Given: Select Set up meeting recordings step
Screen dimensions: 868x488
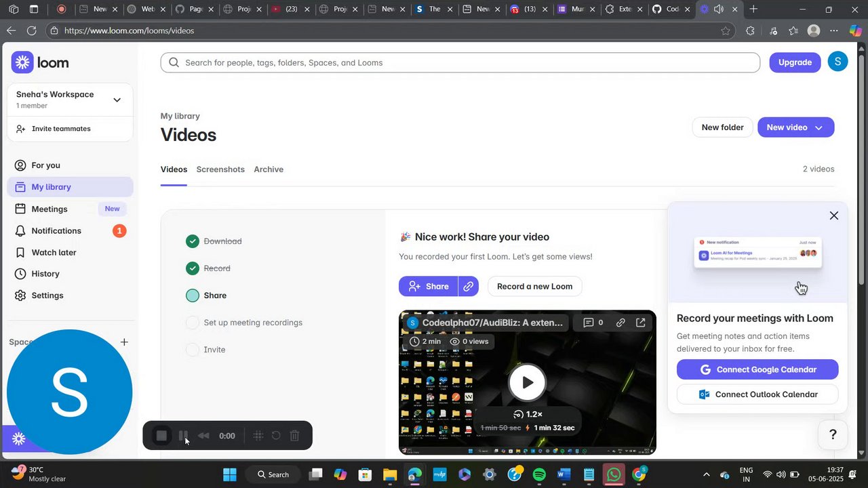Looking at the screenshot, I should [x=244, y=323].
